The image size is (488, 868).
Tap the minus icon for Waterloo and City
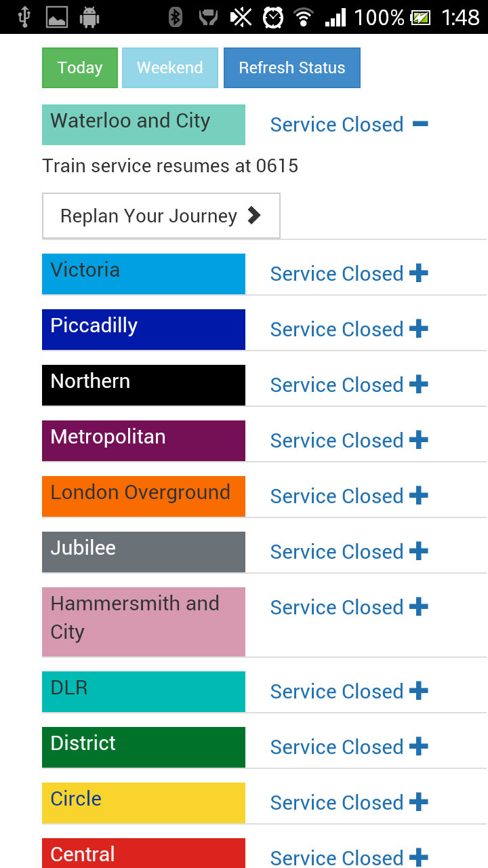point(420,123)
